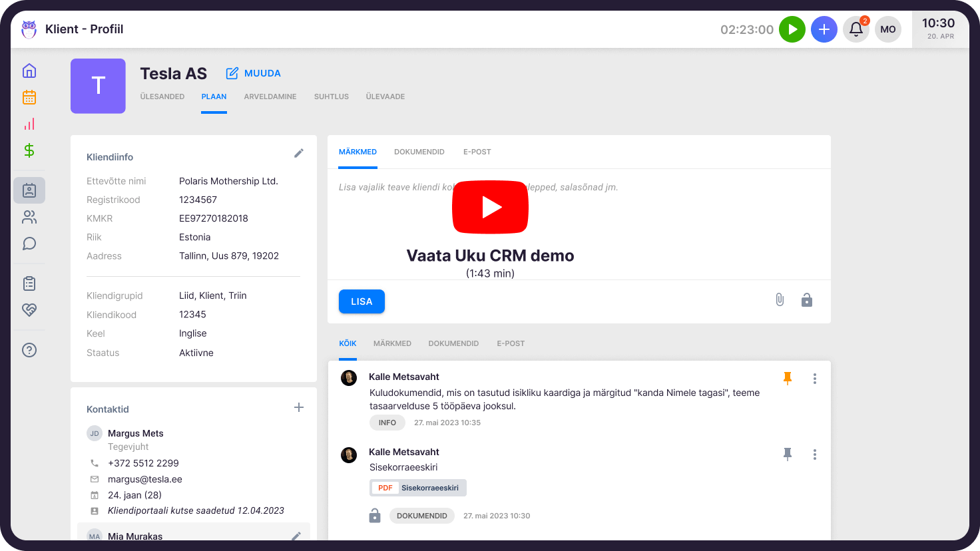
Task: Open the home icon in sidebar
Action: tap(29, 71)
